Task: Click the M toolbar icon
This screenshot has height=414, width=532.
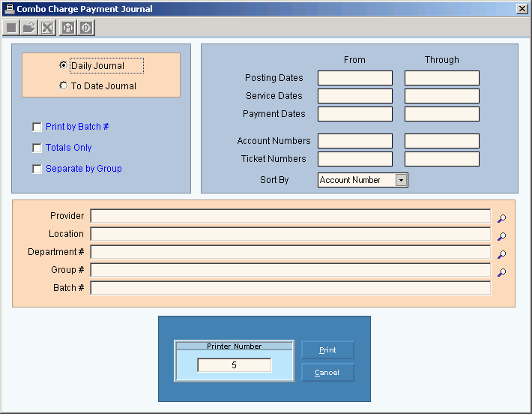Action: (x=68, y=28)
